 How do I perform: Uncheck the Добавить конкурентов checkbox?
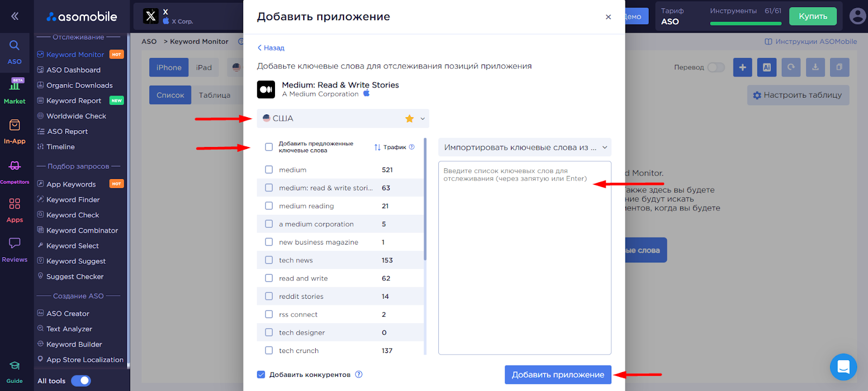coord(261,375)
